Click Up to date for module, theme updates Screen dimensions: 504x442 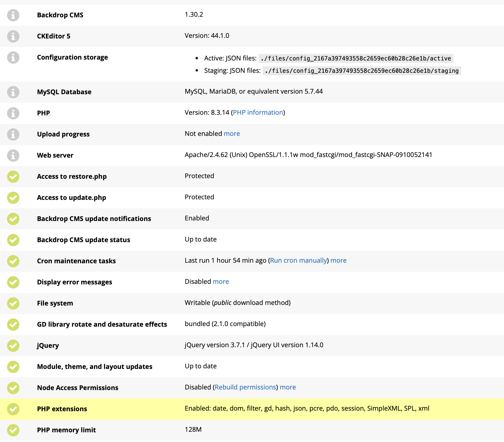click(x=201, y=366)
